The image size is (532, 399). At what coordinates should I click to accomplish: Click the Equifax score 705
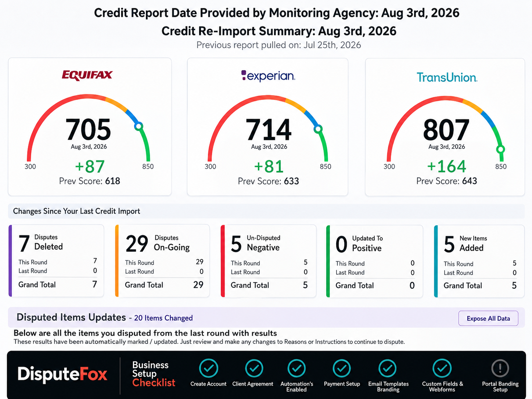(x=88, y=130)
